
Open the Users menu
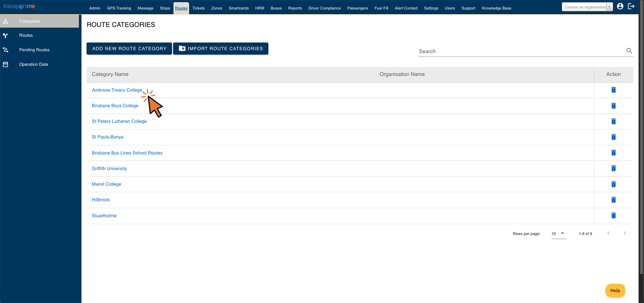[x=450, y=8]
